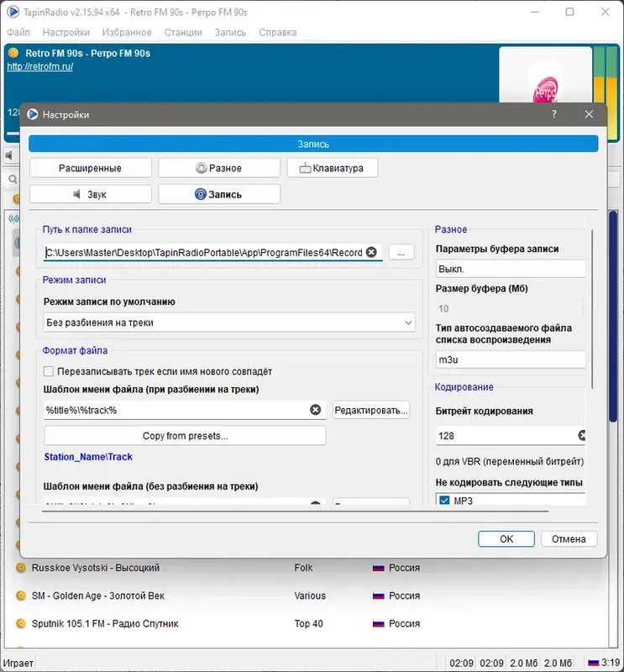Browse for recording folder with ... button
Image resolution: width=624 pixels, height=672 pixels.
[x=401, y=253]
